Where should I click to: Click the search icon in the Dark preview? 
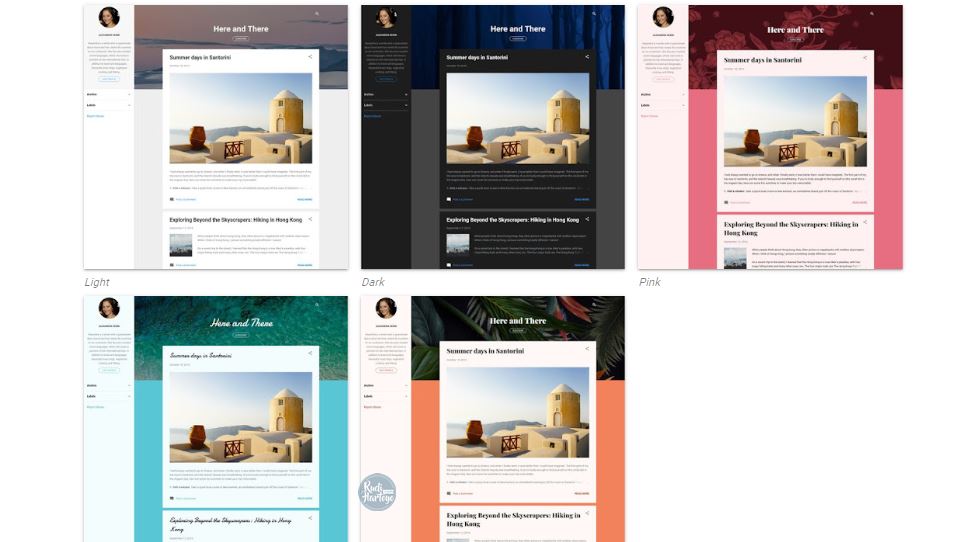pyautogui.click(x=594, y=14)
